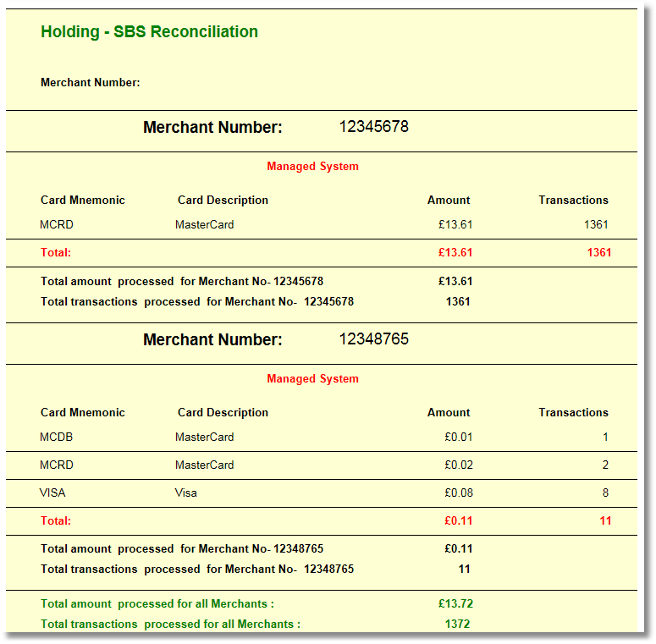
Task: Click Managed System label under merchant 12348765
Action: point(312,379)
